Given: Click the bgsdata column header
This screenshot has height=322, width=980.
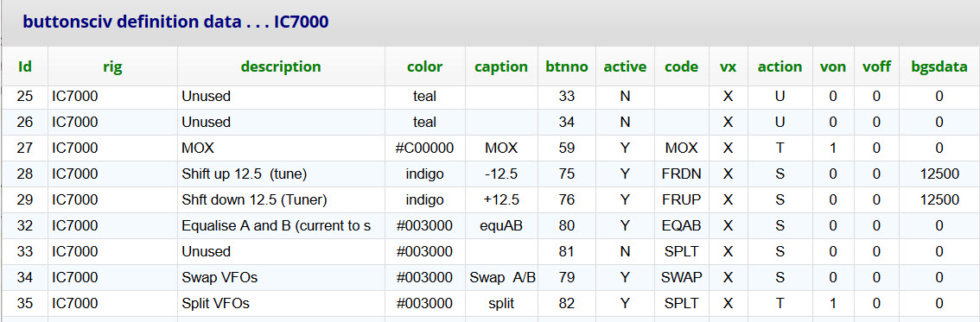Looking at the screenshot, I should [x=939, y=66].
